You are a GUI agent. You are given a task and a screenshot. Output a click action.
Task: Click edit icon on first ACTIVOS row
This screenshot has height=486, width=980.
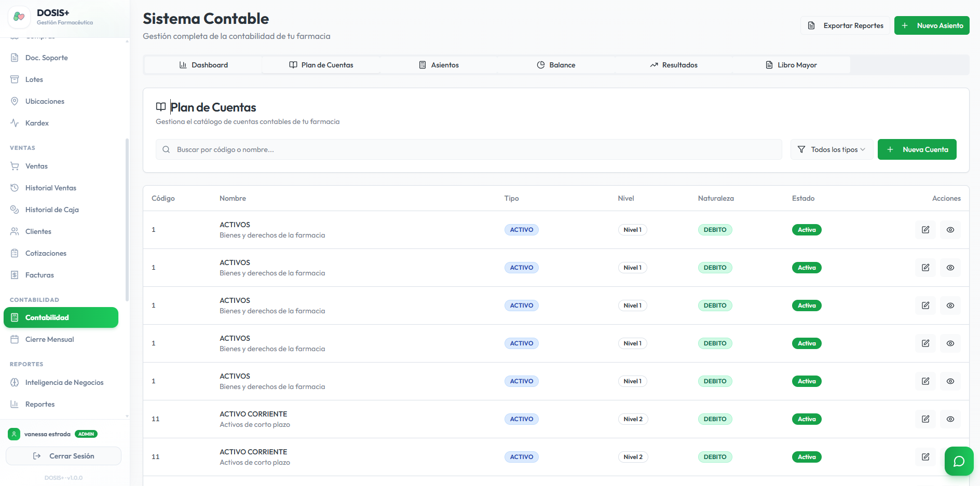coord(925,230)
